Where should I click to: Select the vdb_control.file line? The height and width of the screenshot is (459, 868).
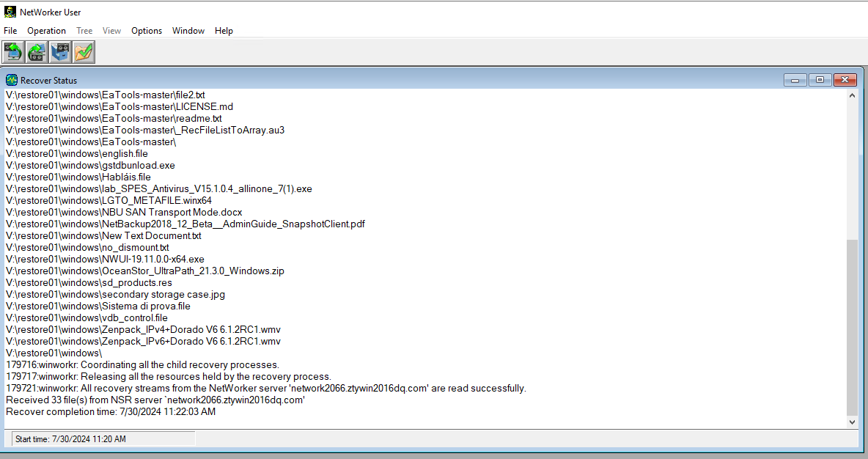point(87,317)
